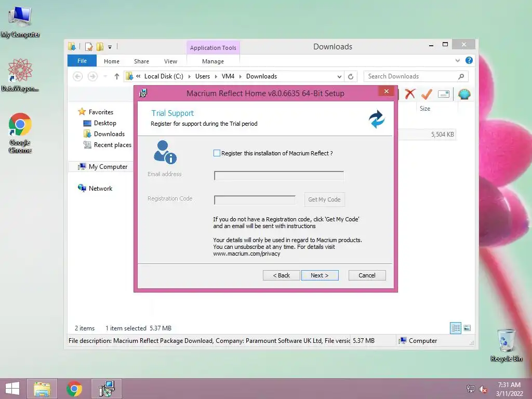Click the shell globe toolbar icon

click(x=464, y=94)
